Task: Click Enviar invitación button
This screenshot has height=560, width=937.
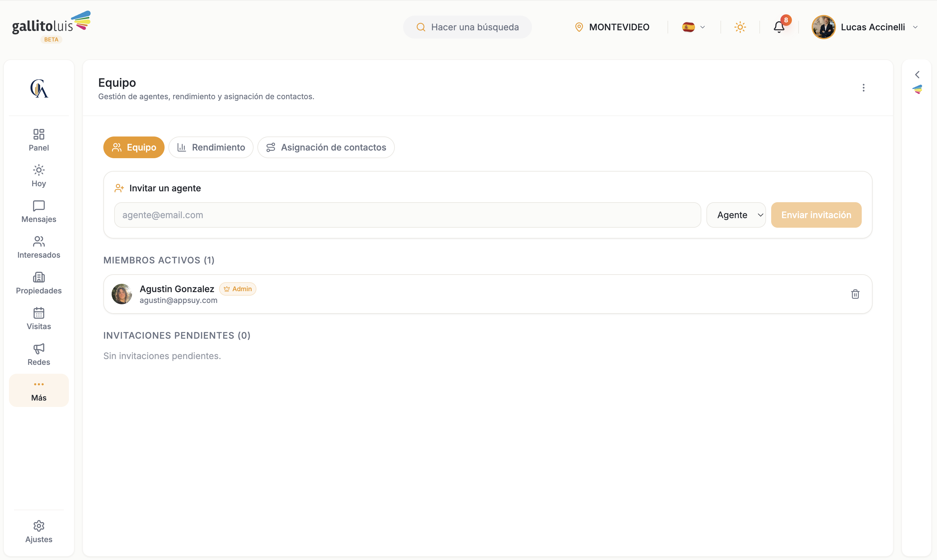Action: (x=816, y=215)
